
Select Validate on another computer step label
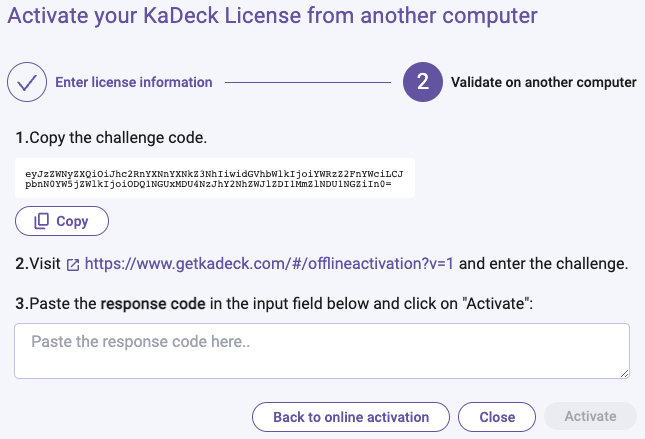pyautogui.click(x=544, y=82)
